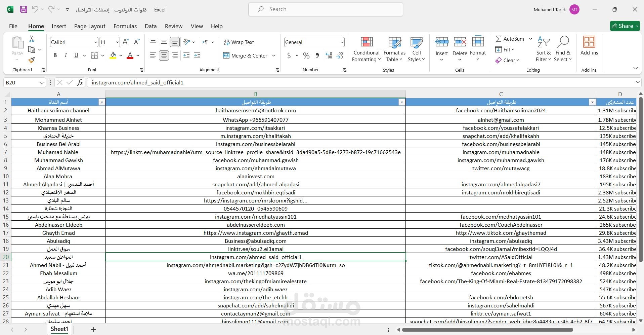Image resolution: width=644 pixels, height=335 pixels.
Task: Apply the yellow Fill Color
Action: coord(113,55)
